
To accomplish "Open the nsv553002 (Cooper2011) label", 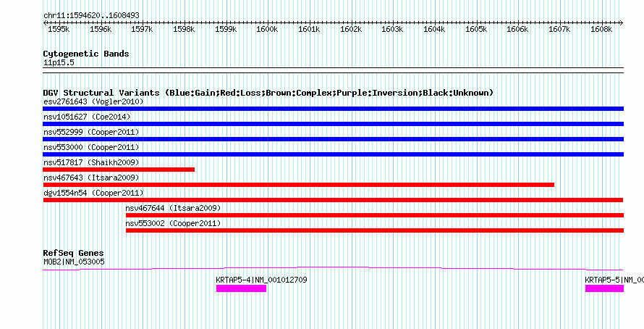I will point(174,223).
